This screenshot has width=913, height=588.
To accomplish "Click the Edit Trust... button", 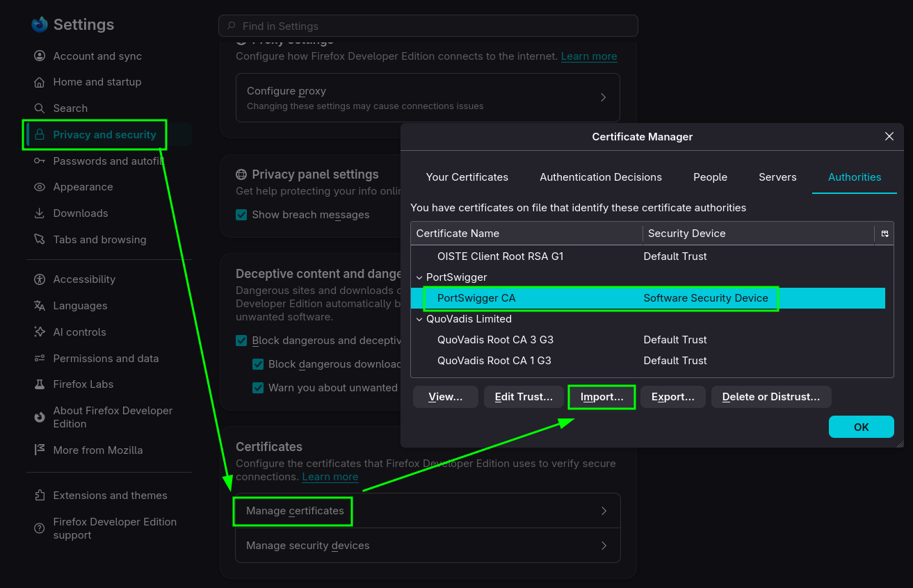I will (524, 397).
